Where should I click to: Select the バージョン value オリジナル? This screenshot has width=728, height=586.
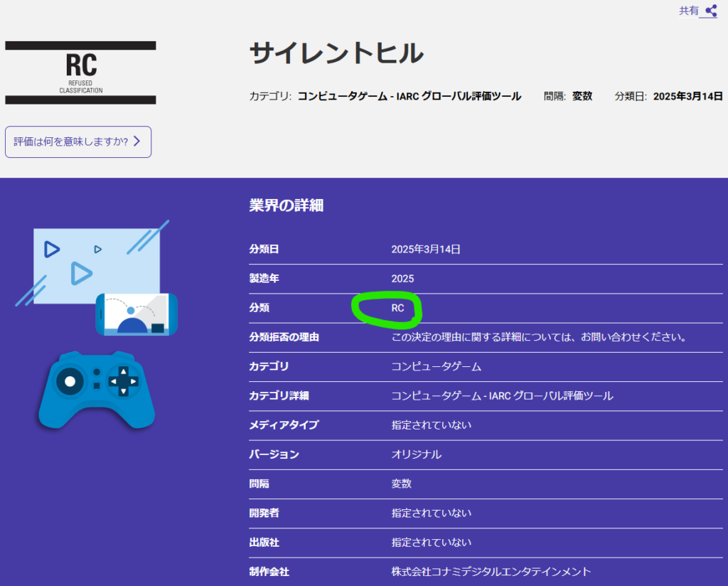pyautogui.click(x=417, y=454)
